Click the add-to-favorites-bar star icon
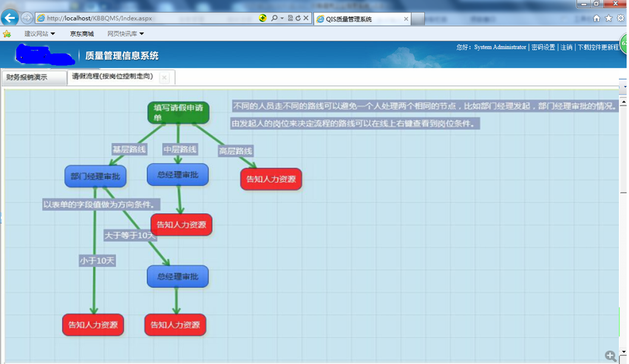 click(x=7, y=34)
